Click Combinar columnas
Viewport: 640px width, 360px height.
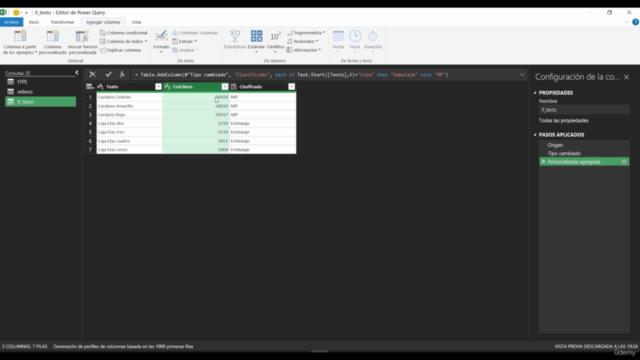pos(195,33)
